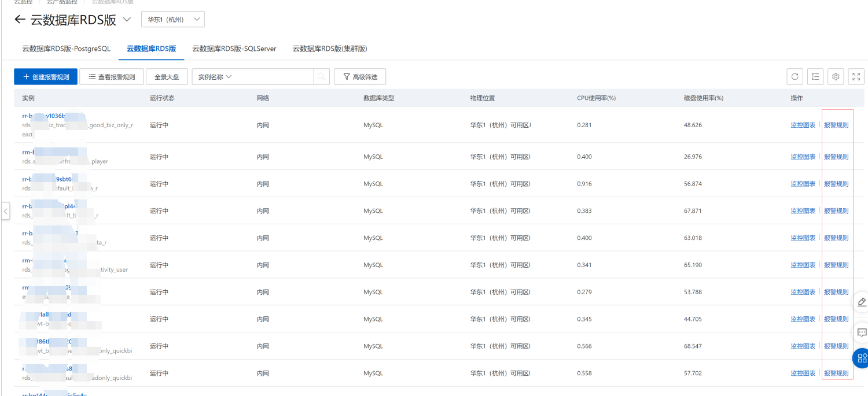
Task: Open the chat feedback floating icon
Action: pyautogui.click(x=862, y=332)
